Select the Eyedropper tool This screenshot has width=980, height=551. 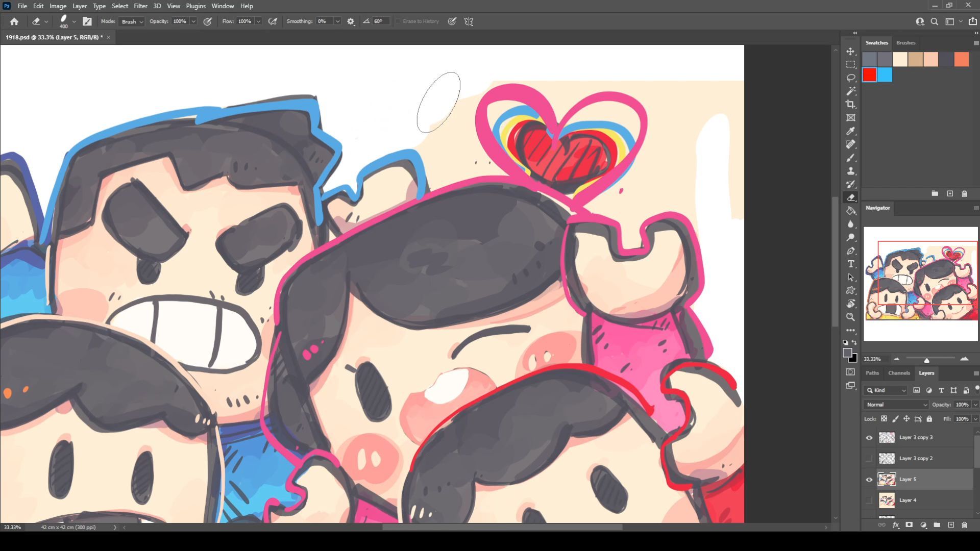[851, 131]
